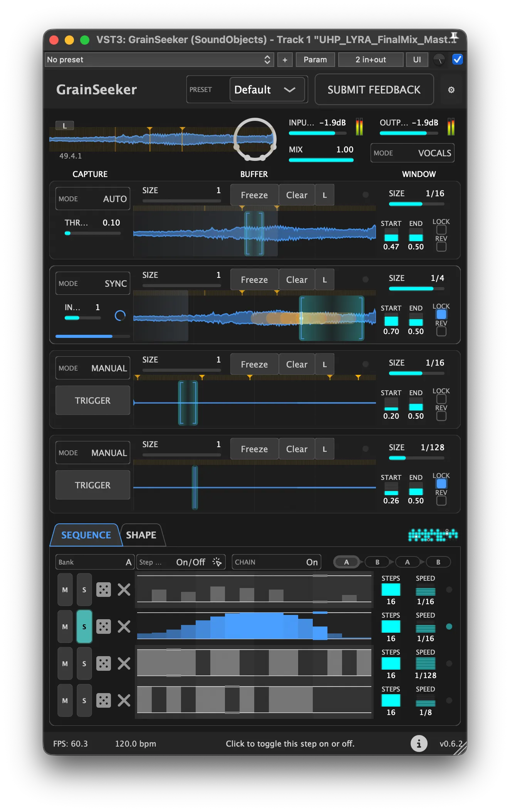
Task: Click L channel icon in 1/128 MANUAL row
Action: [x=325, y=449]
